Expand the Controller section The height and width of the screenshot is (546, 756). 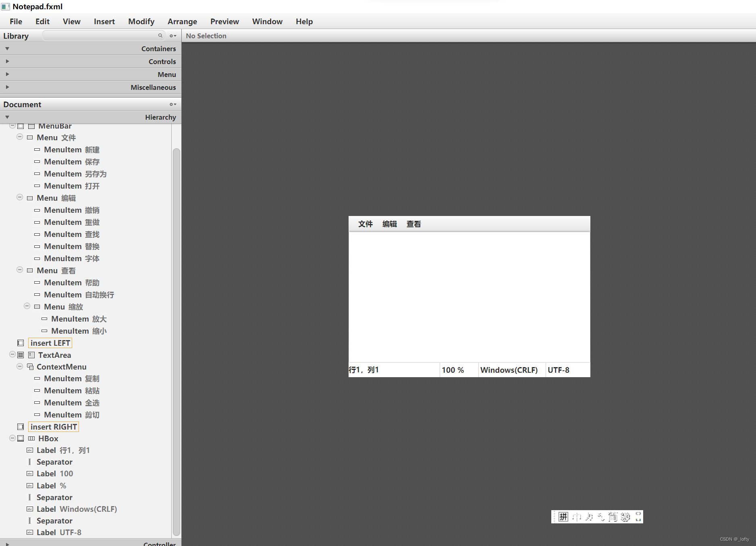point(7,544)
